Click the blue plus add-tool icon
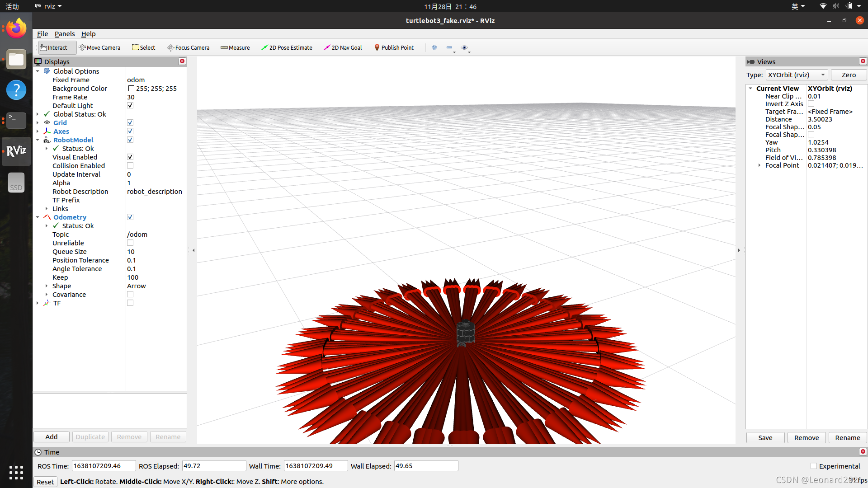The width and height of the screenshot is (868, 488). point(434,47)
